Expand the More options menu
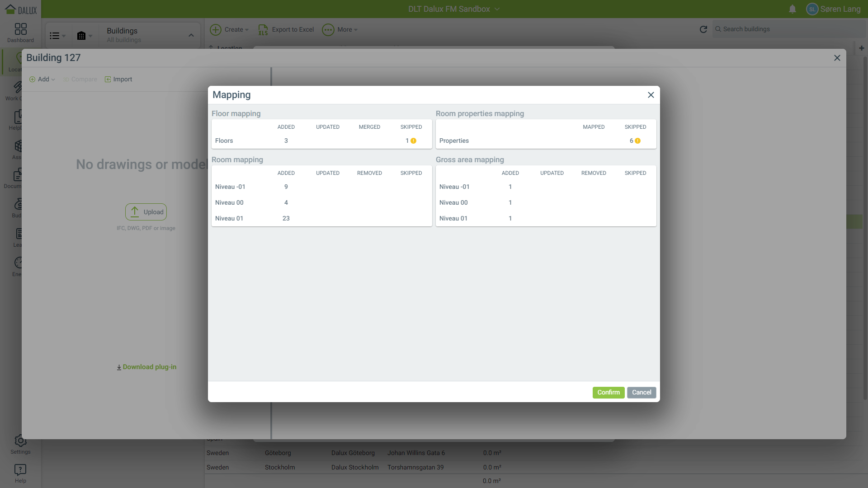This screenshot has width=868, height=488. [340, 30]
